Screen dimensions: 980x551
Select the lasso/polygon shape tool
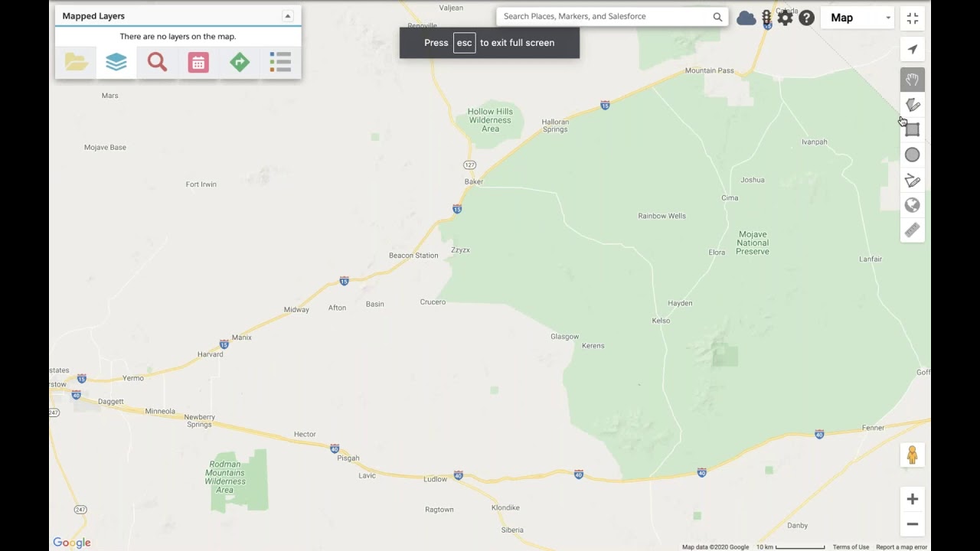point(913,105)
